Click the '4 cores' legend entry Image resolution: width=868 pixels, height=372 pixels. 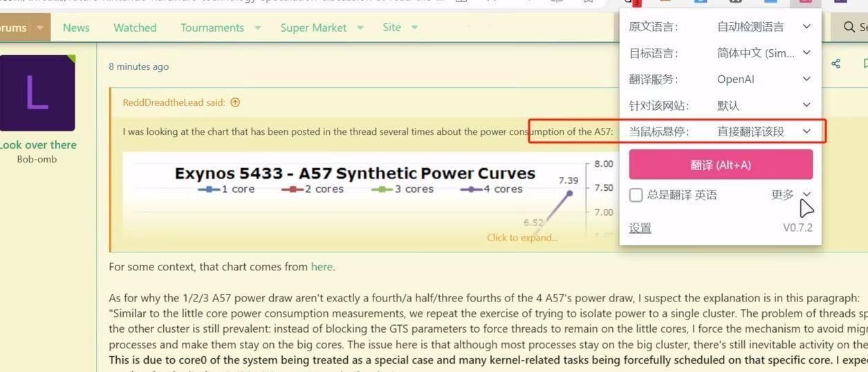492,189
